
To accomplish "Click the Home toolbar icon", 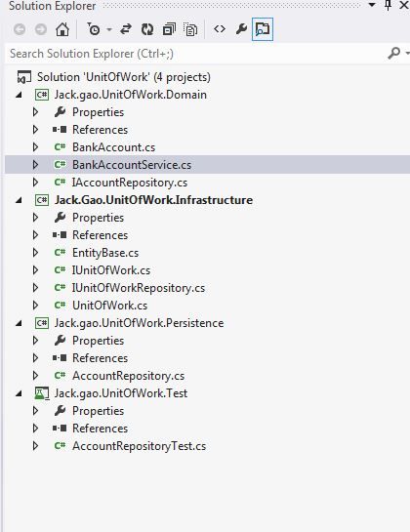I will click(62, 29).
